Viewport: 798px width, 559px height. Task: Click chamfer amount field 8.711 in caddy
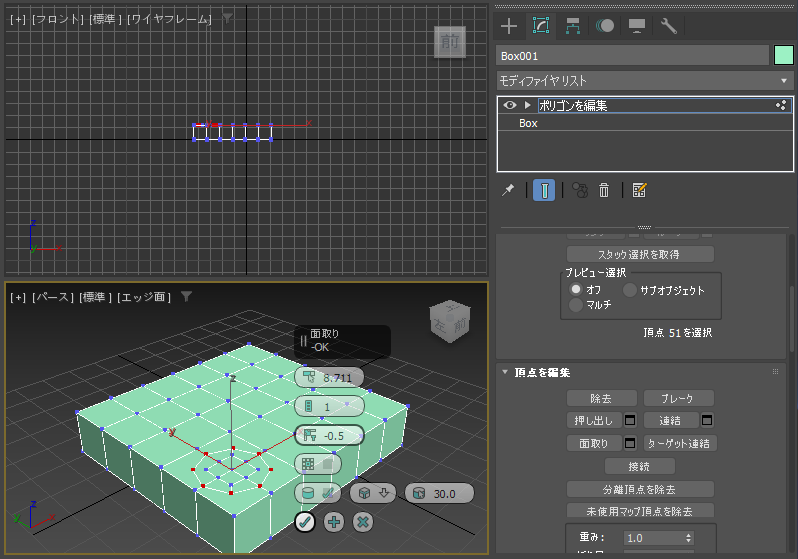point(329,378)
